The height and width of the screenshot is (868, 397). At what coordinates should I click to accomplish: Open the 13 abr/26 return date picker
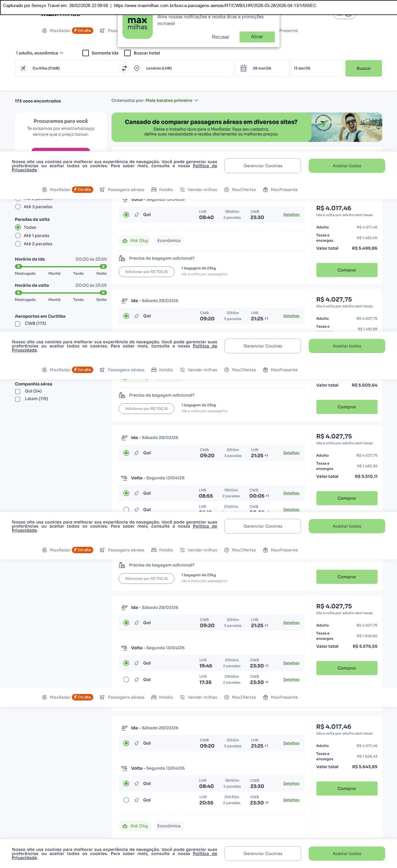pyautogui.click(x=317, y=68)
